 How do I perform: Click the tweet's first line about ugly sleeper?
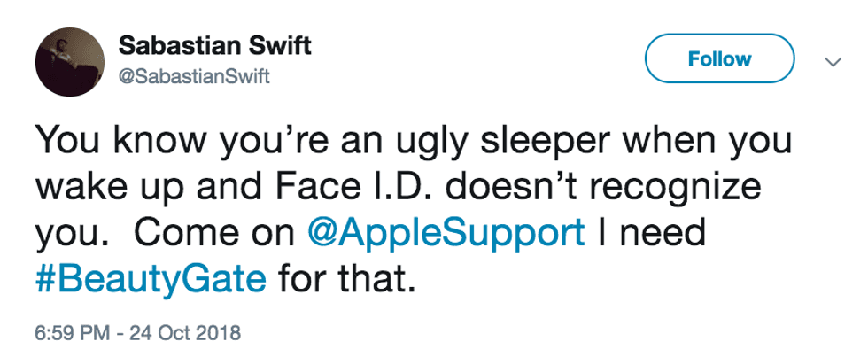click(418, 144)
